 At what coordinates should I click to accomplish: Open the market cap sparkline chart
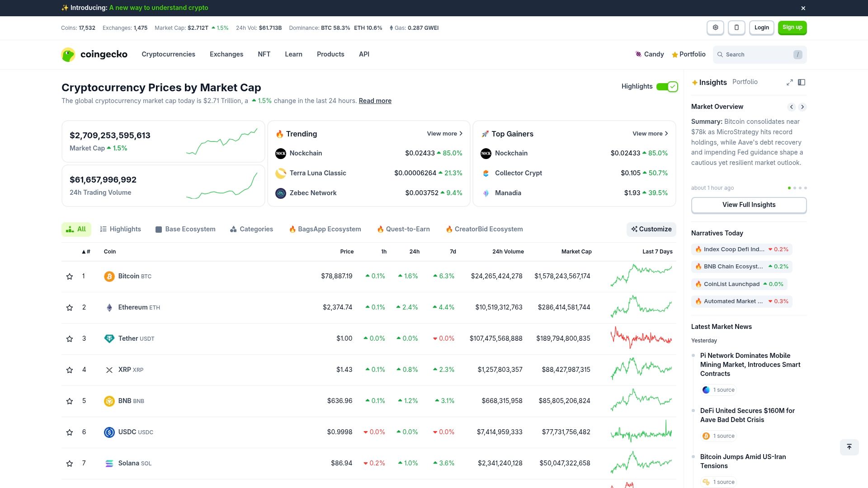[222, 141]
